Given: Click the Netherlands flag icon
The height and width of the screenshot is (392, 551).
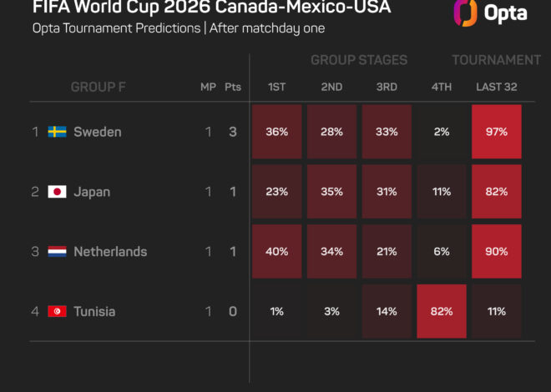Looking at the screenshot, I should coord(57,252).
